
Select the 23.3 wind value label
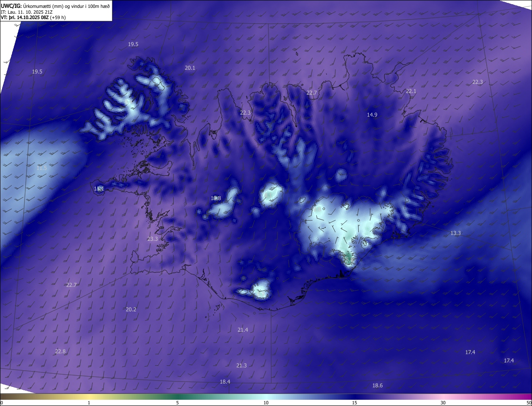click(x=153, y=239)
